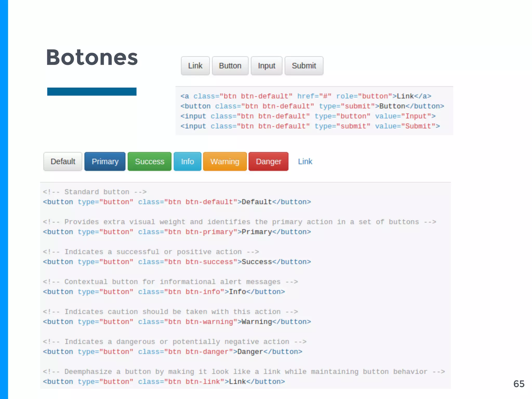532x399 pixels.
Task: Click the 'Deemphasize a button' comment line
Action: pos(244,372)
